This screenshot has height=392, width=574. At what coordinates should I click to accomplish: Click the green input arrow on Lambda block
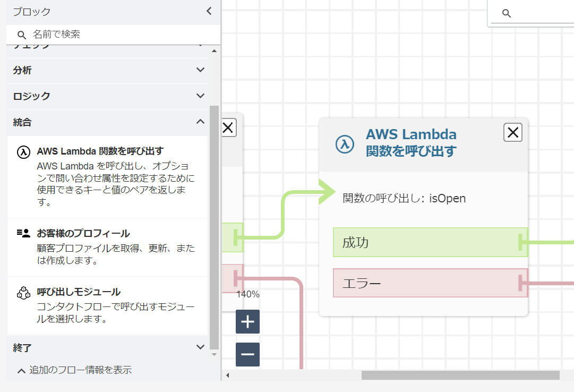(327, 192)
